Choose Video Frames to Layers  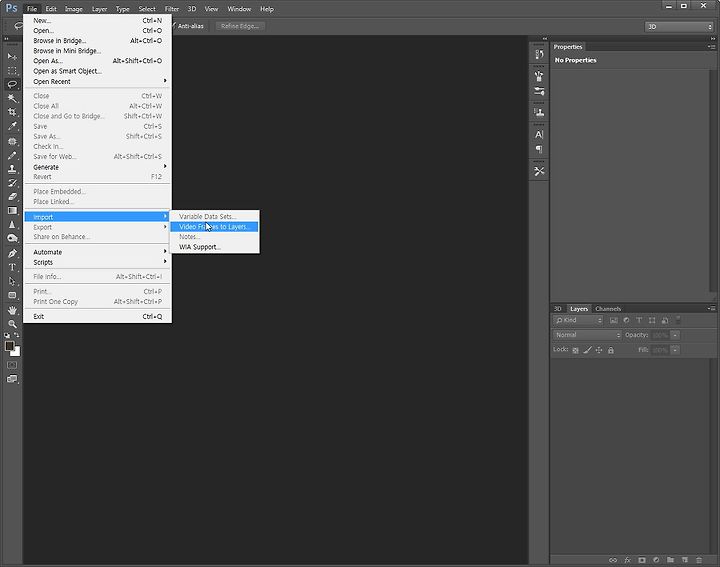pos(214,227)
